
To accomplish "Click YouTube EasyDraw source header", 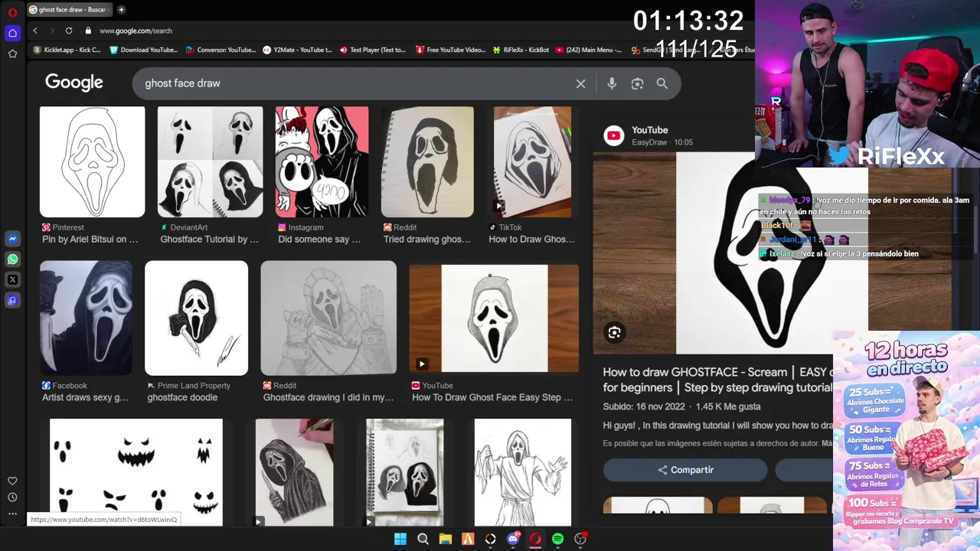I will [648, 135].
